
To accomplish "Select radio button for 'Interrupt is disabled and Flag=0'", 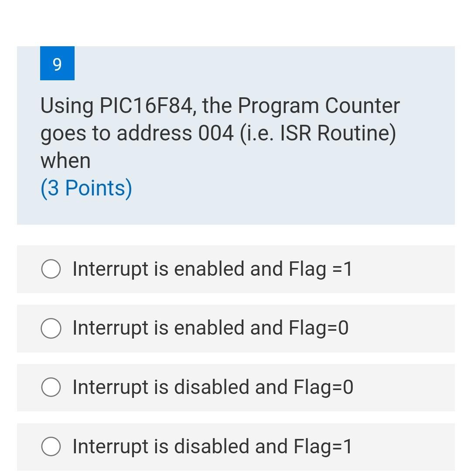I will tap(50, 388).
